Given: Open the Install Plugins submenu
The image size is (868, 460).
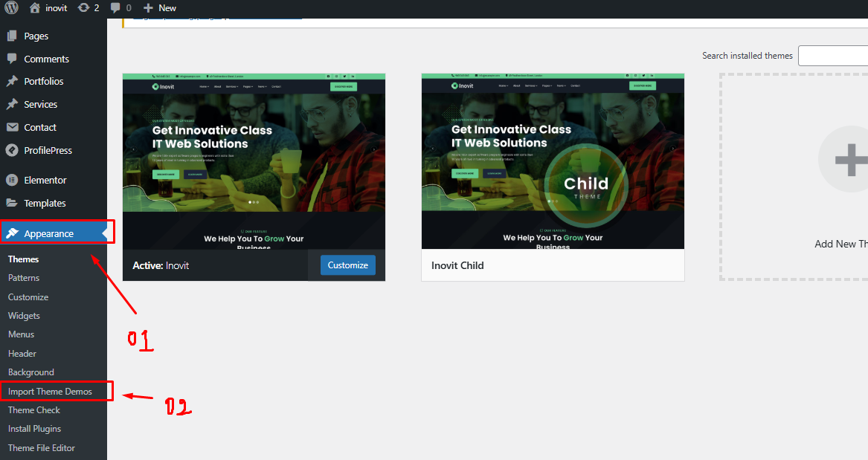Looking at the screenshot, I should click(x=34, y=429).
